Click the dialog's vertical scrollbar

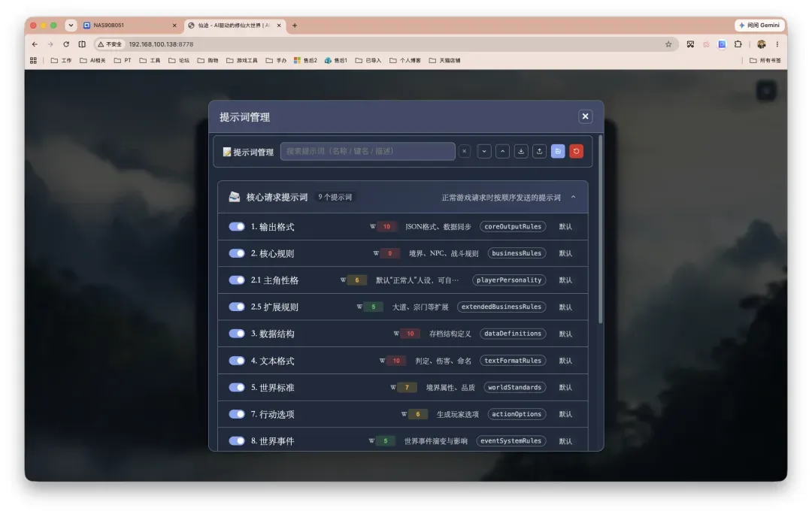600,228
